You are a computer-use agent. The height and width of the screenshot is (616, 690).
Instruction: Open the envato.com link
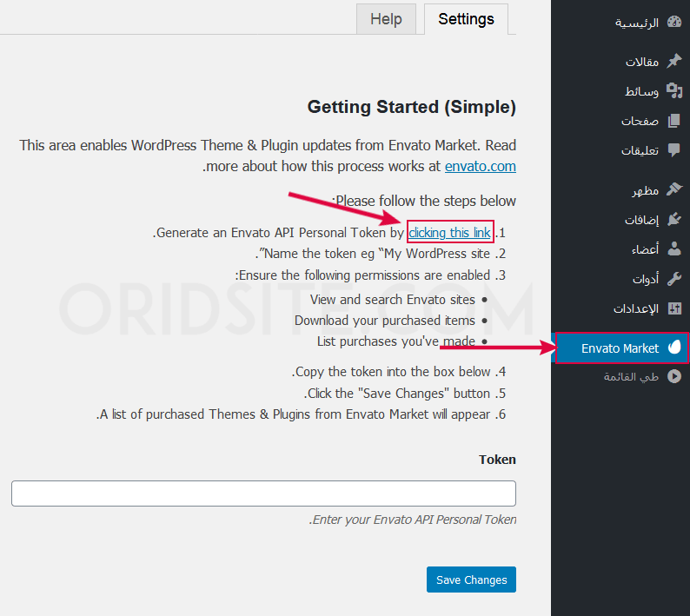[x=480, y=166]
